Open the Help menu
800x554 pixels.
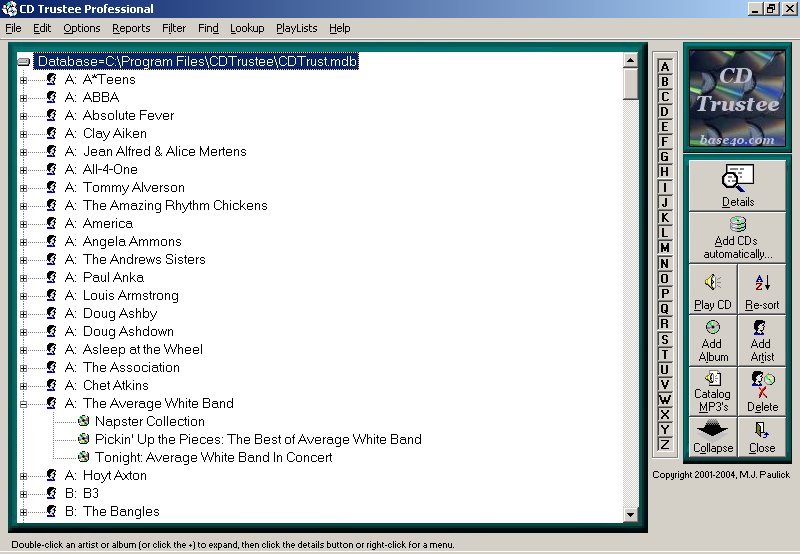pyautogui.click(x=339, y=28)
